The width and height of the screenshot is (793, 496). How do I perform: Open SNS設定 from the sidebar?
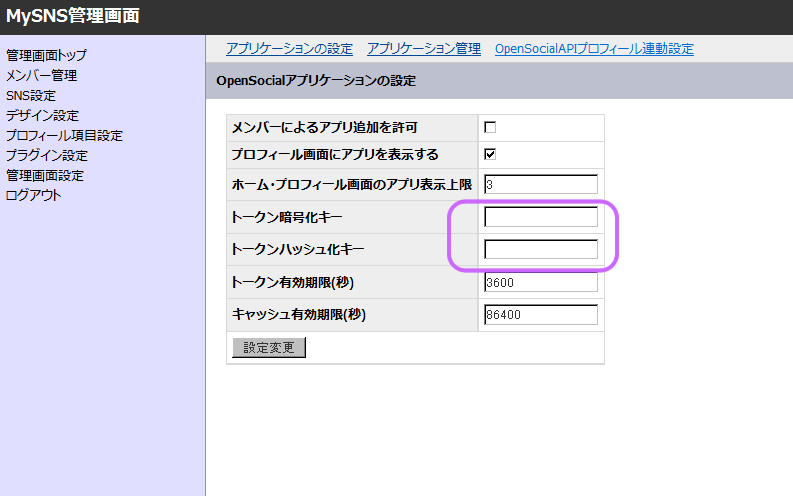[x=31, y=95]
